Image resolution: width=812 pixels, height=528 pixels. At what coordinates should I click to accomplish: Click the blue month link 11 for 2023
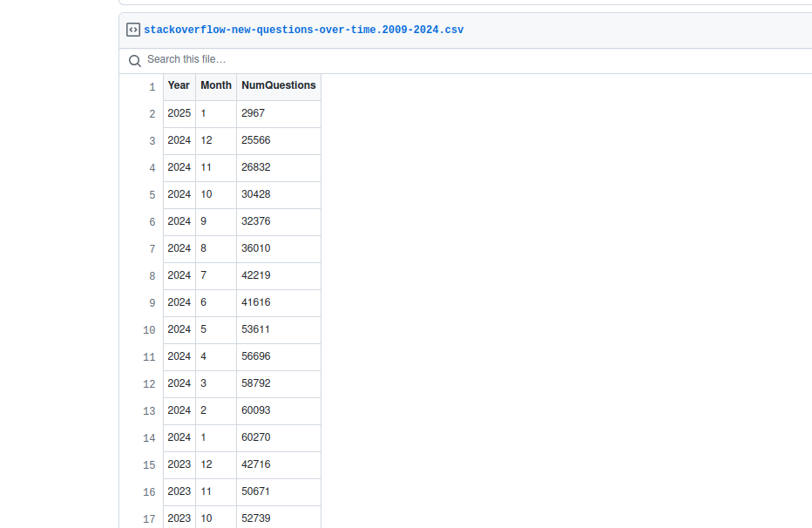[206, 491]
